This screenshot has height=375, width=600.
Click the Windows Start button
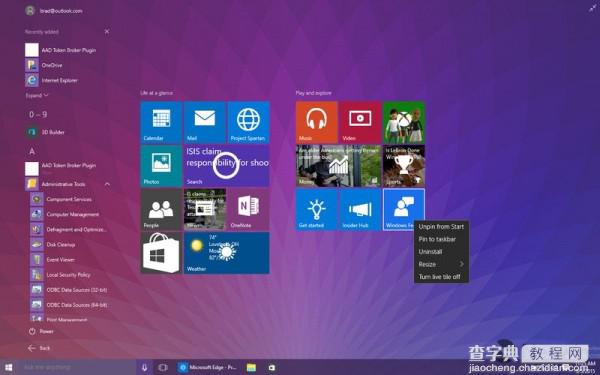[x=8, y=367]
